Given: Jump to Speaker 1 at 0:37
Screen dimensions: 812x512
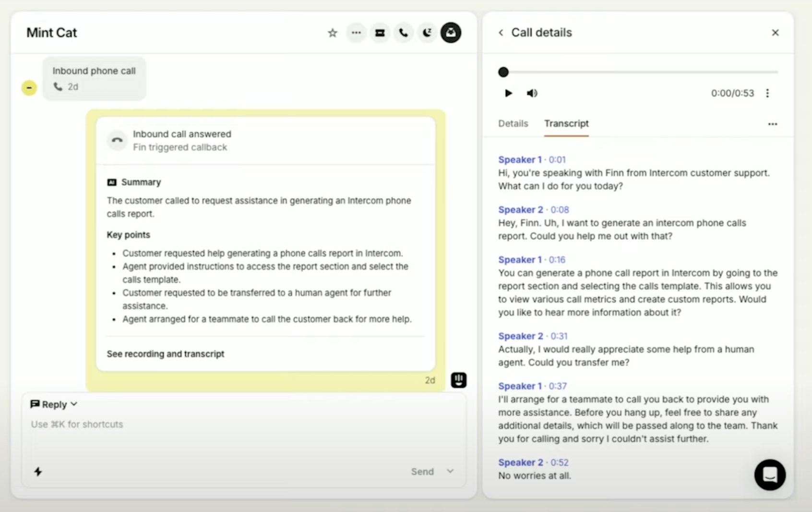Looking at the screenshot, I should (x=532, y=386).
